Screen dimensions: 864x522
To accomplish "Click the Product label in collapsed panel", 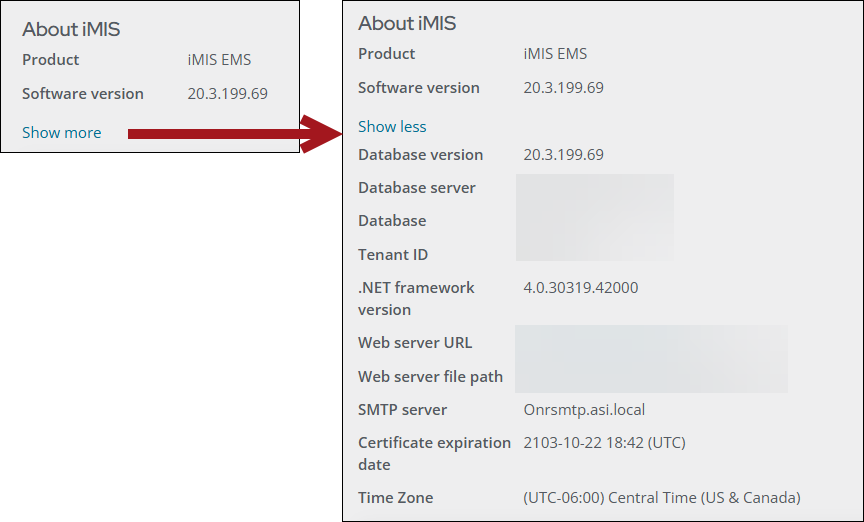I will pyautogui.click(x=51, y=60).
